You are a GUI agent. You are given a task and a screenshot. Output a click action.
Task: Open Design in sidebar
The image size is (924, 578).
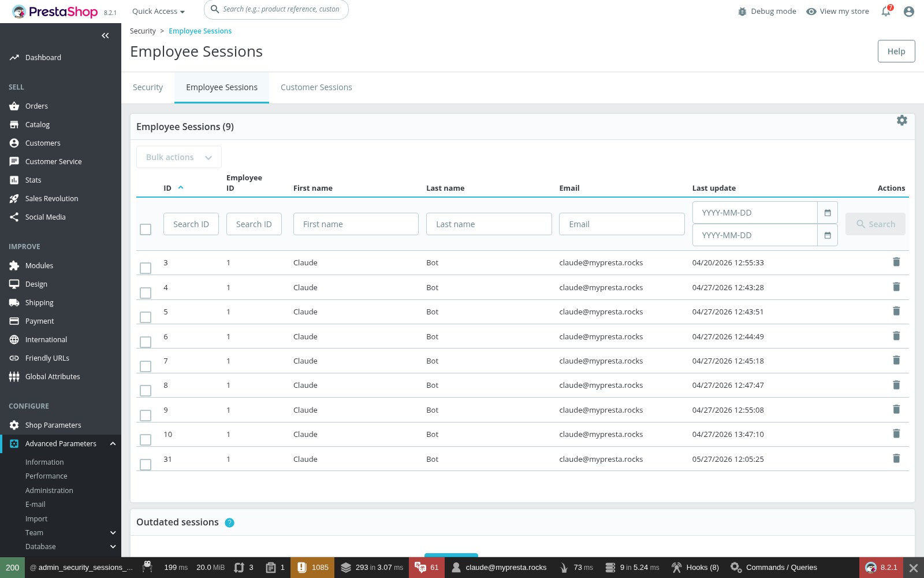[36, 284]
